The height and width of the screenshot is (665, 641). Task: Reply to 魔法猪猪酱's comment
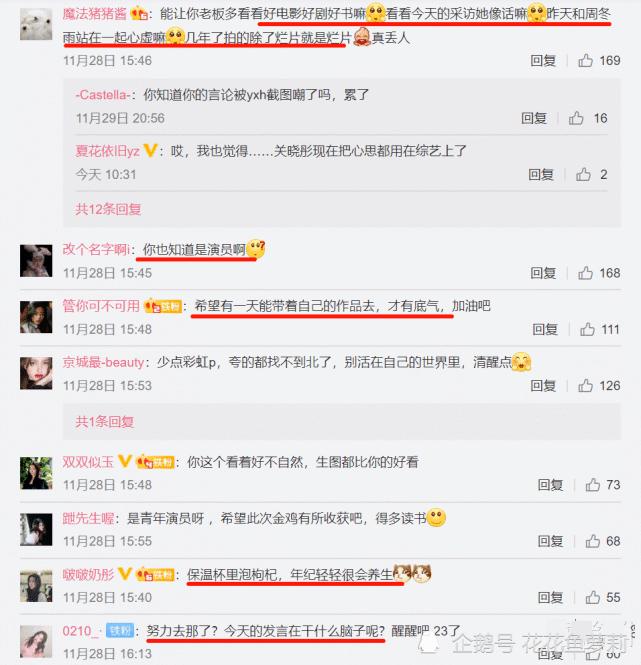543,61
